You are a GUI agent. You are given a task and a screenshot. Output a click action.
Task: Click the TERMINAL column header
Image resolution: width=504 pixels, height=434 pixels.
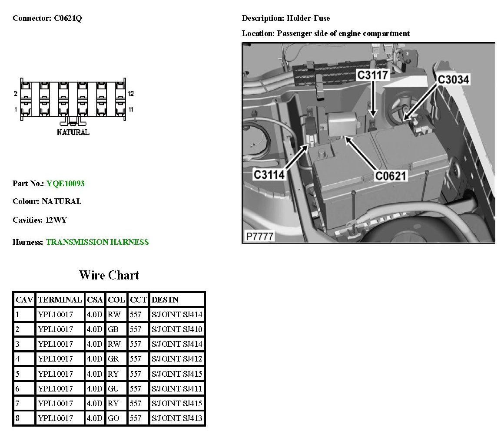(x=60, y=300)
